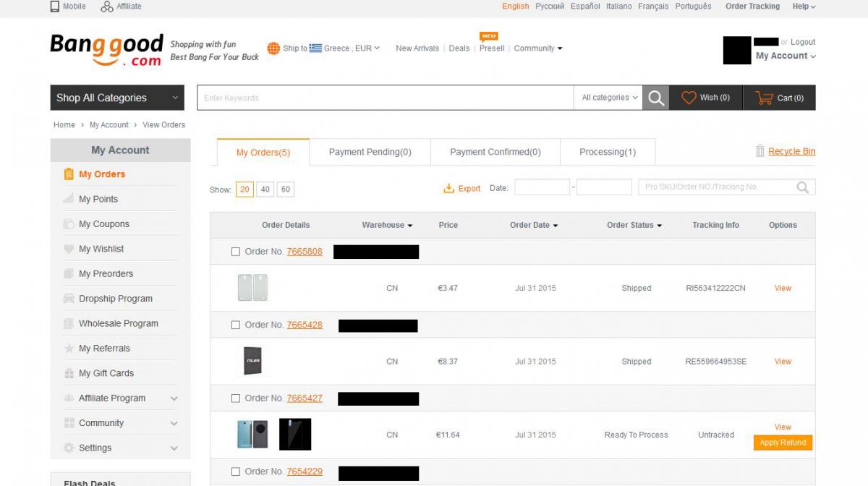Click the Wholesale Program sidebar icon

[69, 324]
